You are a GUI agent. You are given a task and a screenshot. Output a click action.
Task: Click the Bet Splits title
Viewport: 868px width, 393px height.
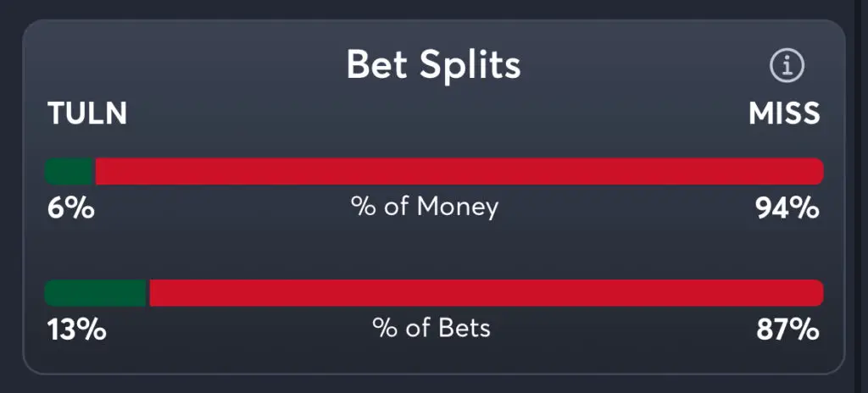tap(433, 65)
